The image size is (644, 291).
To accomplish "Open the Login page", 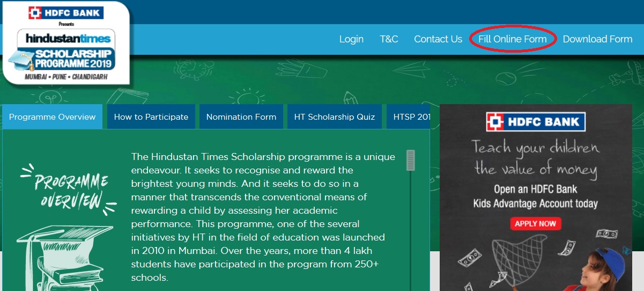I will tap(351, 39).
